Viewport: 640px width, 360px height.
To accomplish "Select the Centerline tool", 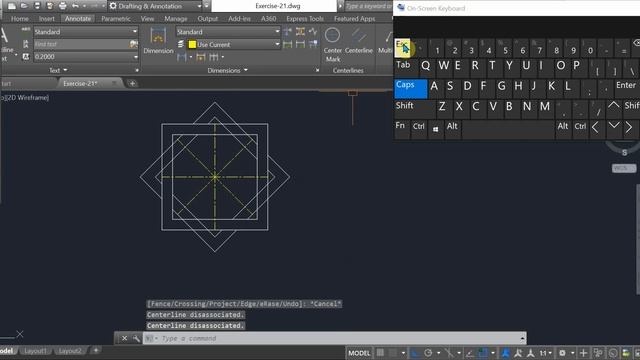I will point(359,41).
